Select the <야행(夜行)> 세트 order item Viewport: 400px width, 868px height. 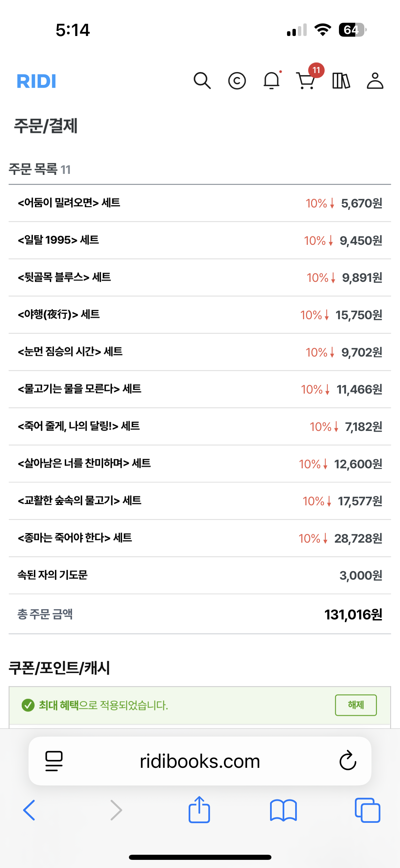pos(200,315)
